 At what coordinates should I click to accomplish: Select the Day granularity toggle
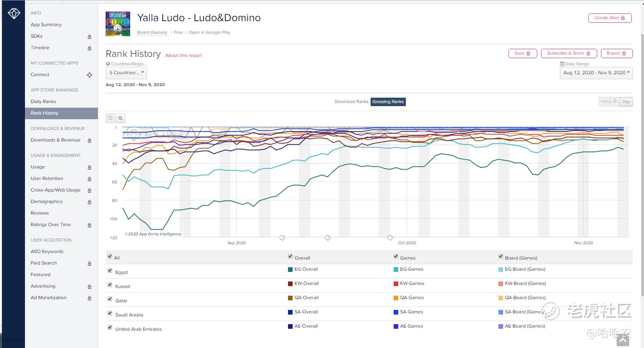click(x=626, y=102)
